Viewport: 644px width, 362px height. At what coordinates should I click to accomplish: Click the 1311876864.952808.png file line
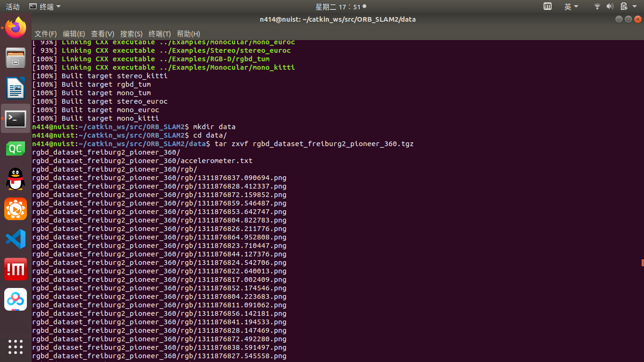[159, 237]
